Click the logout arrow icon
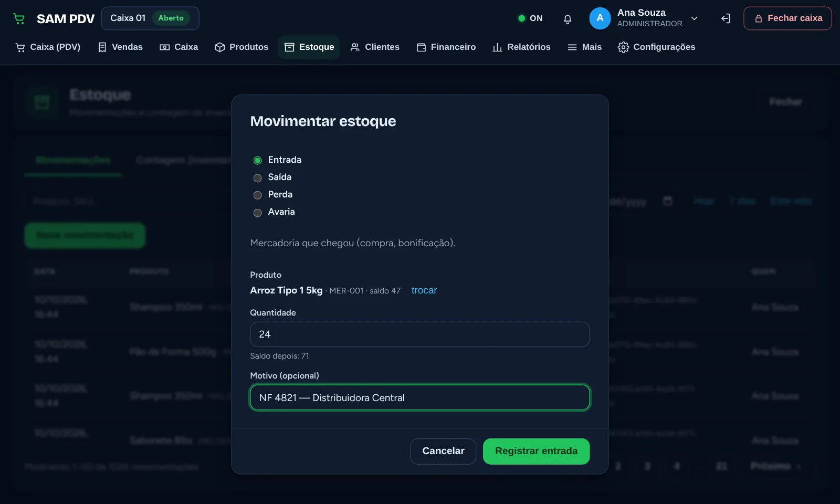Screen dimensions: 840x504 coord(726,18)
